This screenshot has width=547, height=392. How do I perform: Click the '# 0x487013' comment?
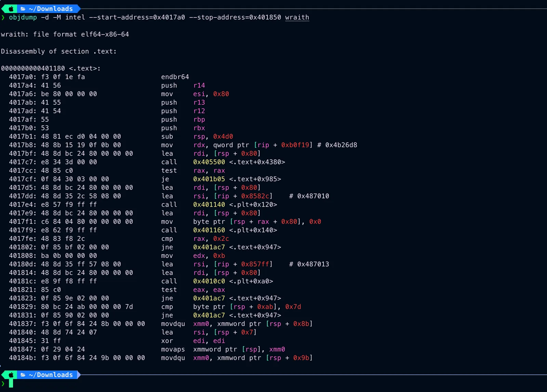click(309, 264)
